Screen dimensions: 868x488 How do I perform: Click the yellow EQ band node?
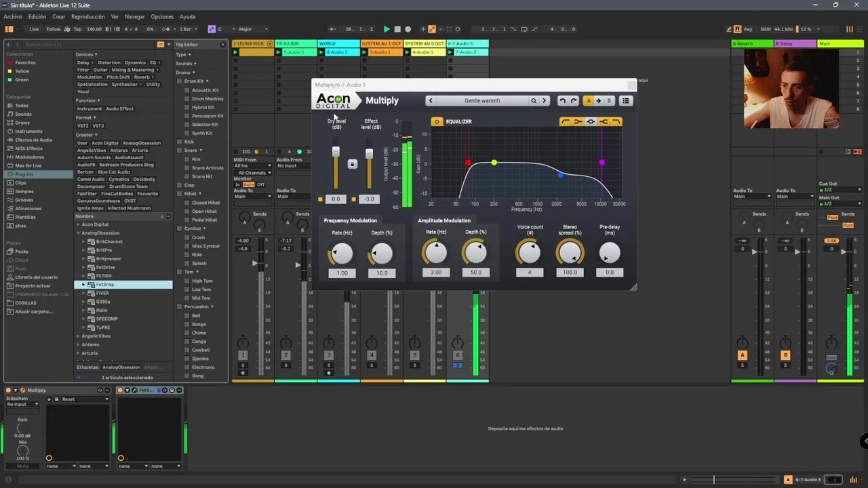click(494, 163)
